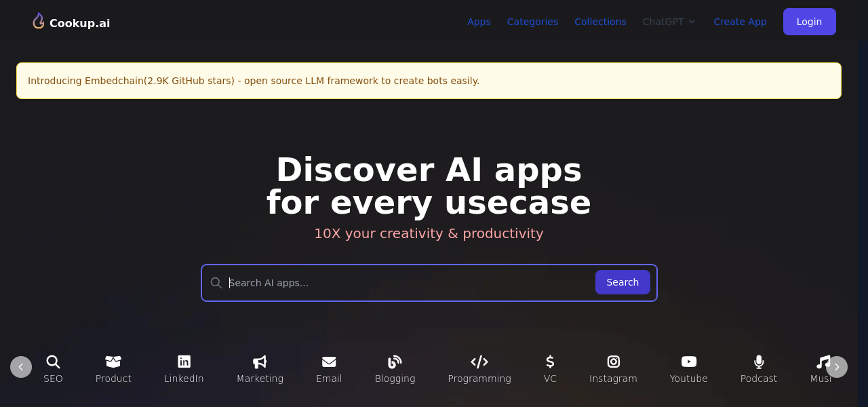
Task: Open the Podcast microphone category
Action: (x=758, y=362)
